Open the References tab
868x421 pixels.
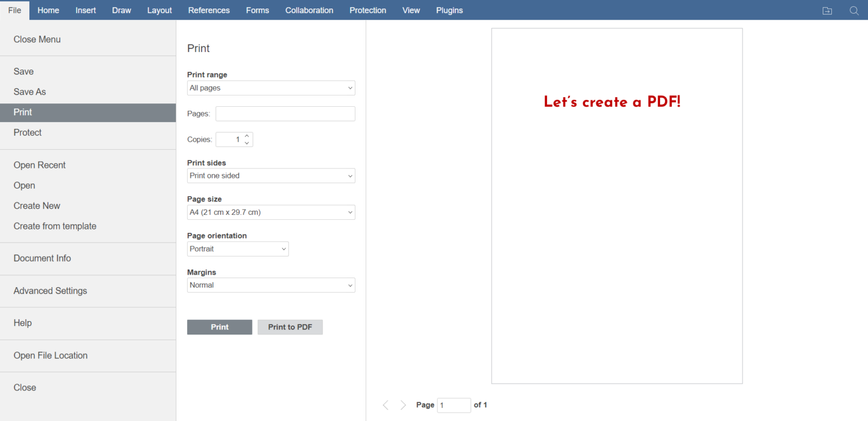[209, 10]
